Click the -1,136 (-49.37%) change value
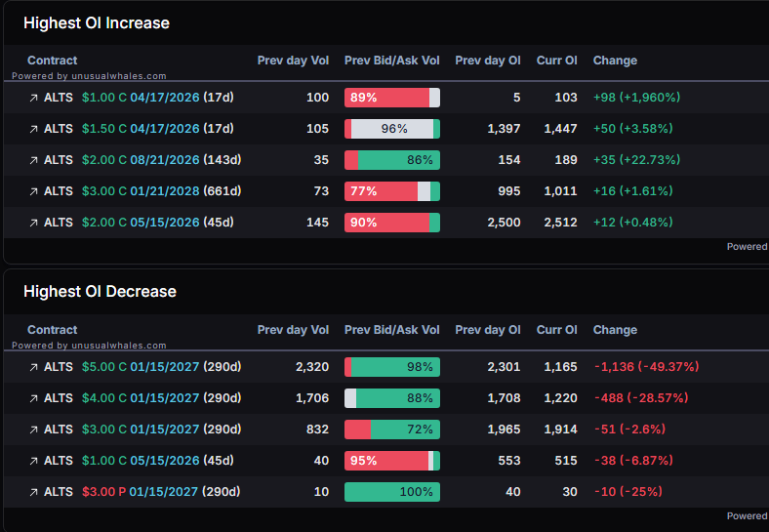769x532 pixels. [646, 367]
